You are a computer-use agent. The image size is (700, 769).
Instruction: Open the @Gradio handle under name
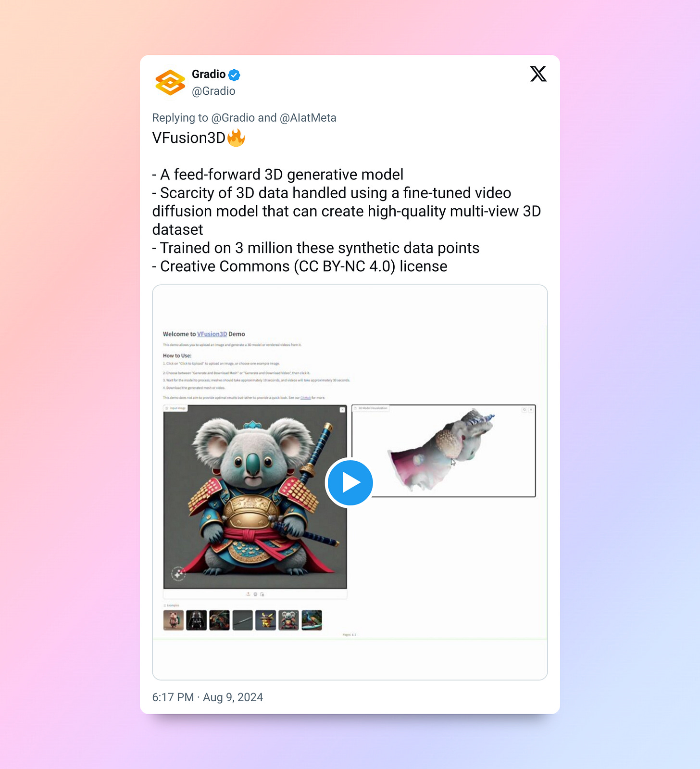(x=213, y=91)
